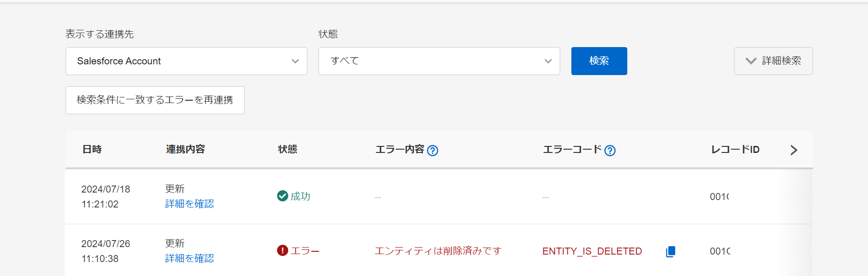The image size is (868, 276).
Task: Open help for エラーコード column
Action: 610,151
